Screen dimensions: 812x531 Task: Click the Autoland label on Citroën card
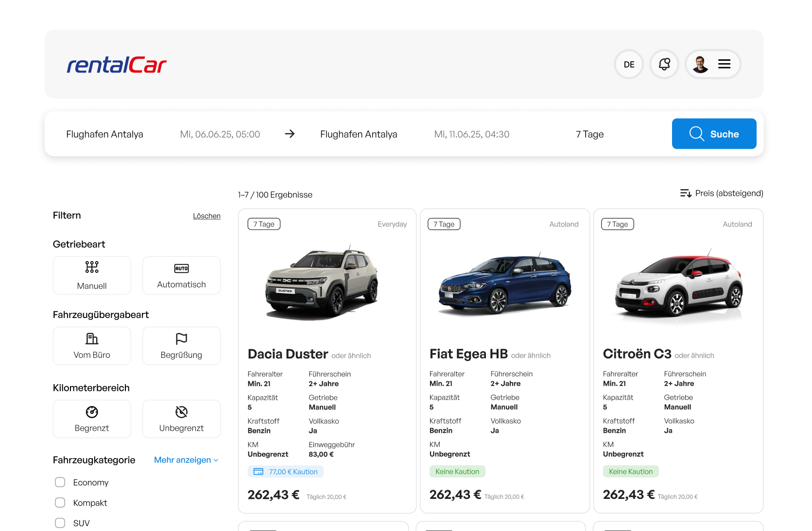pyautogui.click(x=737, y=224)
